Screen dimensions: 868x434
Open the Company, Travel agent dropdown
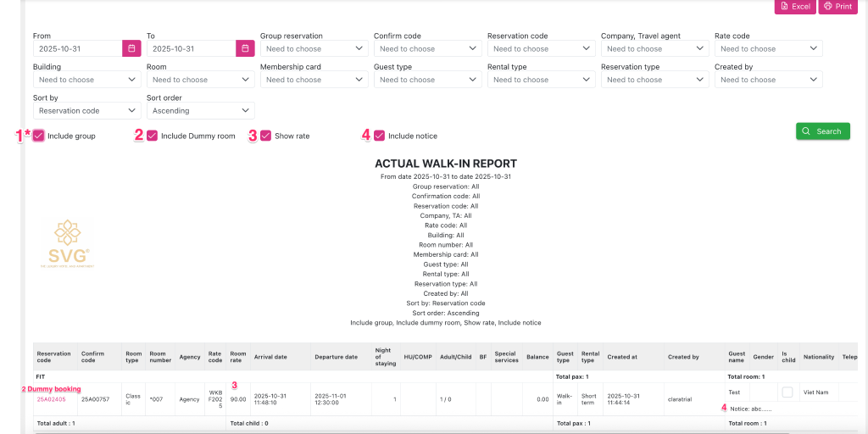[x=654, y=48]
